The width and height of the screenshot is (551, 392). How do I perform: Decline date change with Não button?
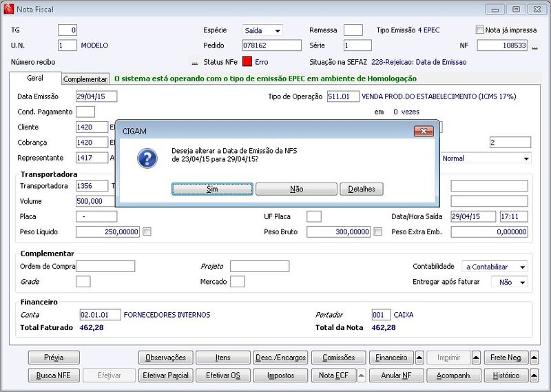coord(297,189)
